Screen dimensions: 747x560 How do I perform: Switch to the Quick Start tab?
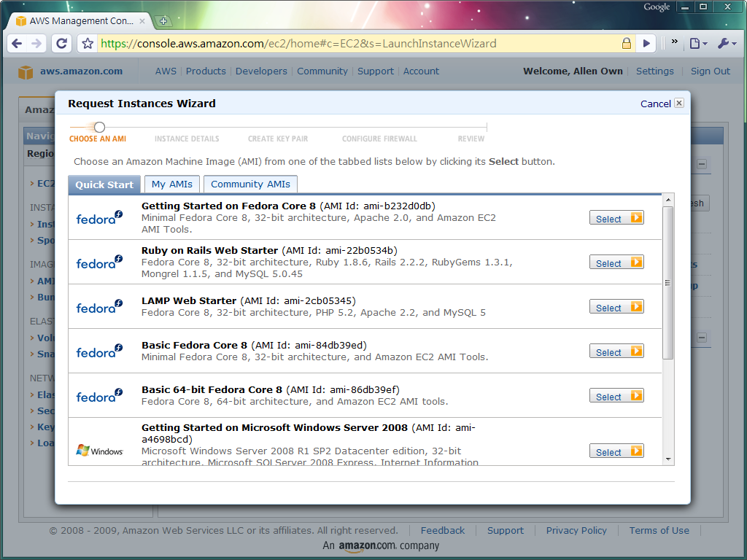(x=104, y=184)
